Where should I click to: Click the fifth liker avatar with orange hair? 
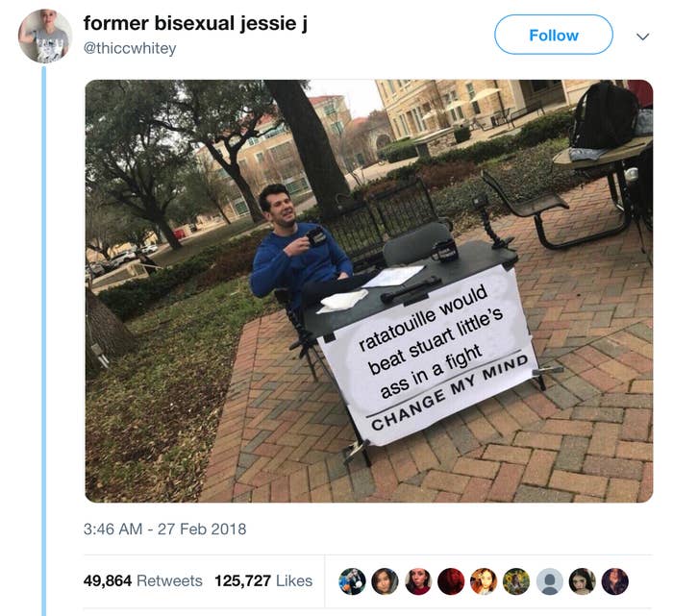click(x=484, y=581)
